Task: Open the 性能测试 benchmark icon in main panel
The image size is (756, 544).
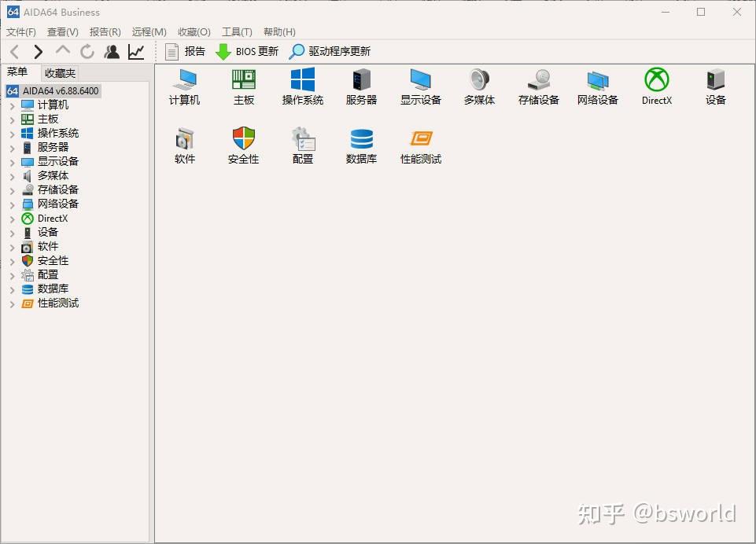Action: click(421, 145)
